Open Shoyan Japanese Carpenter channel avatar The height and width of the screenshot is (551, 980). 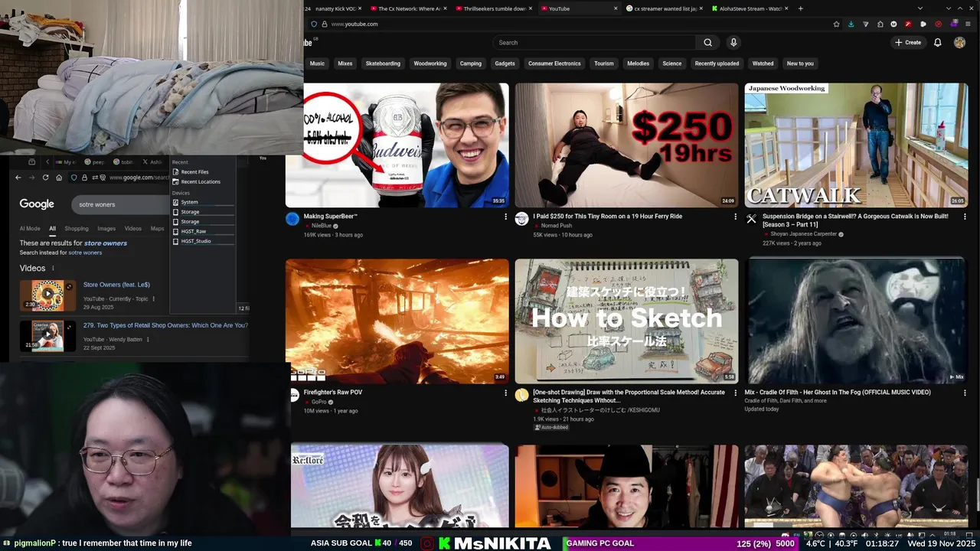(751, 219)
